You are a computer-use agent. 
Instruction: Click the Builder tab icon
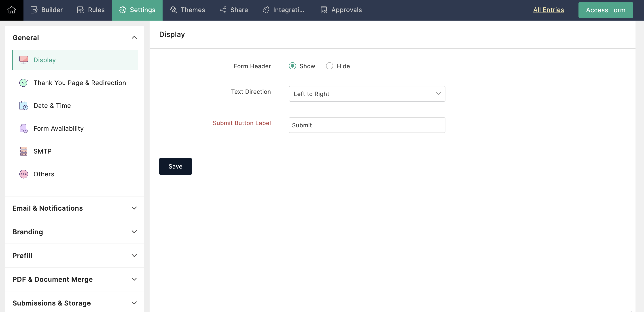(34, 10)
